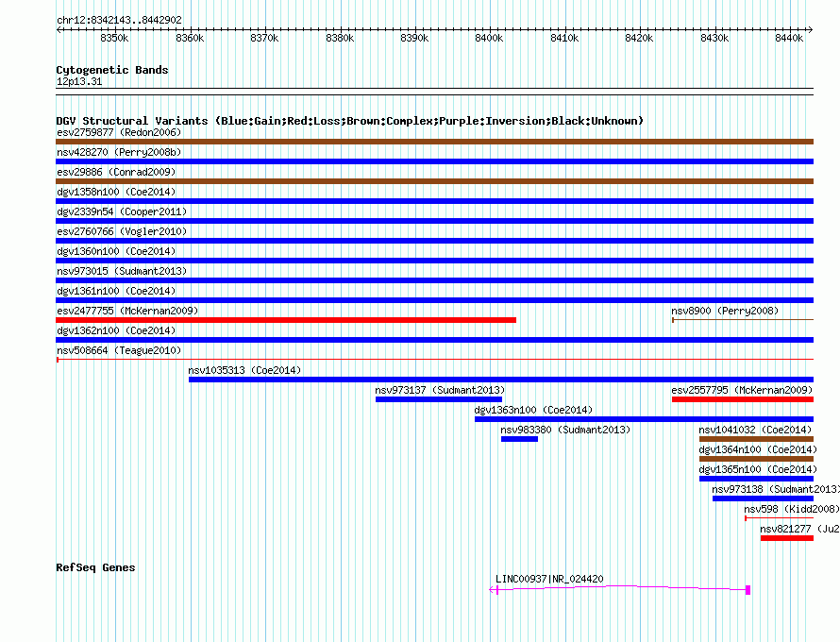
Task: Click the nsv983380 (Sudmant2013) short blue bar
Action: point(520,439)
